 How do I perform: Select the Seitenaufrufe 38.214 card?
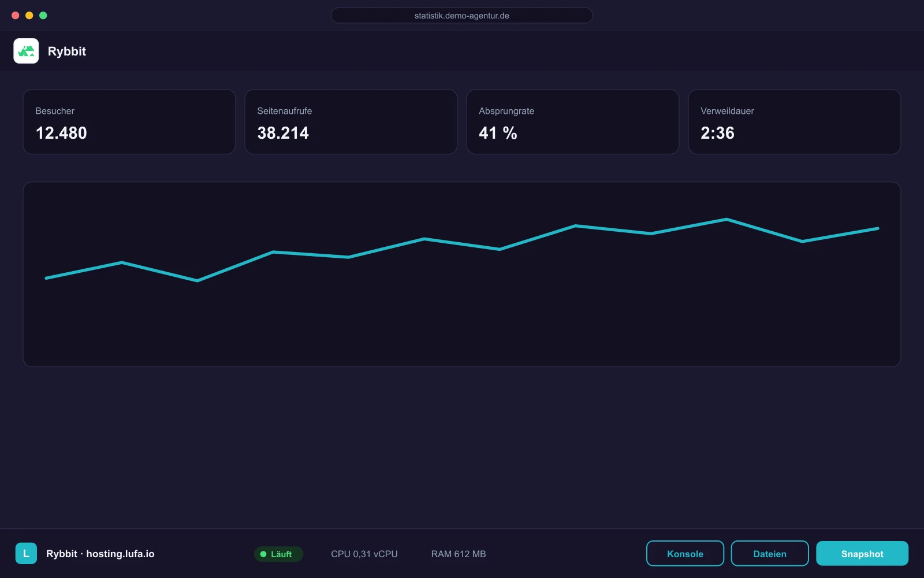(351, 122)
